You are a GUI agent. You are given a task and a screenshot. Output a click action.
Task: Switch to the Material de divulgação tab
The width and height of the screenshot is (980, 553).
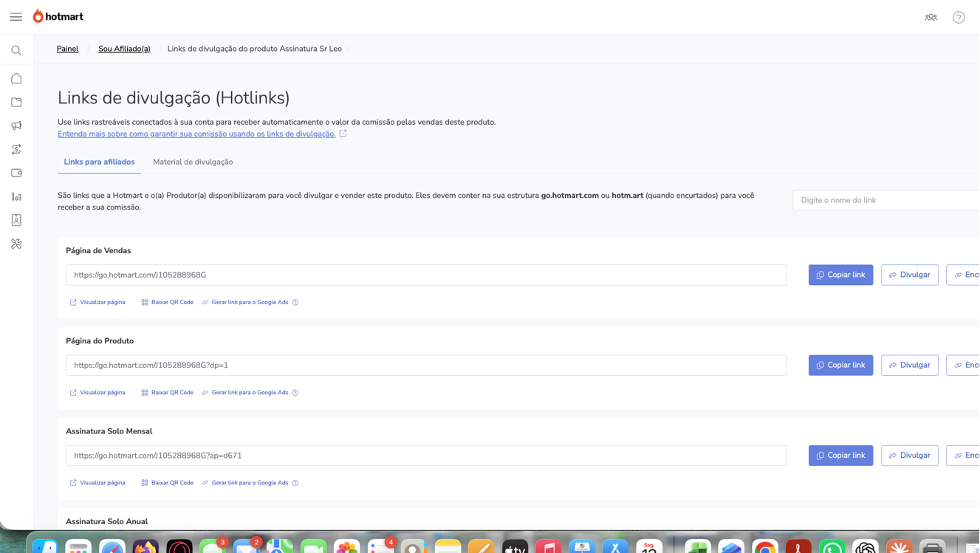pos(193,162)
